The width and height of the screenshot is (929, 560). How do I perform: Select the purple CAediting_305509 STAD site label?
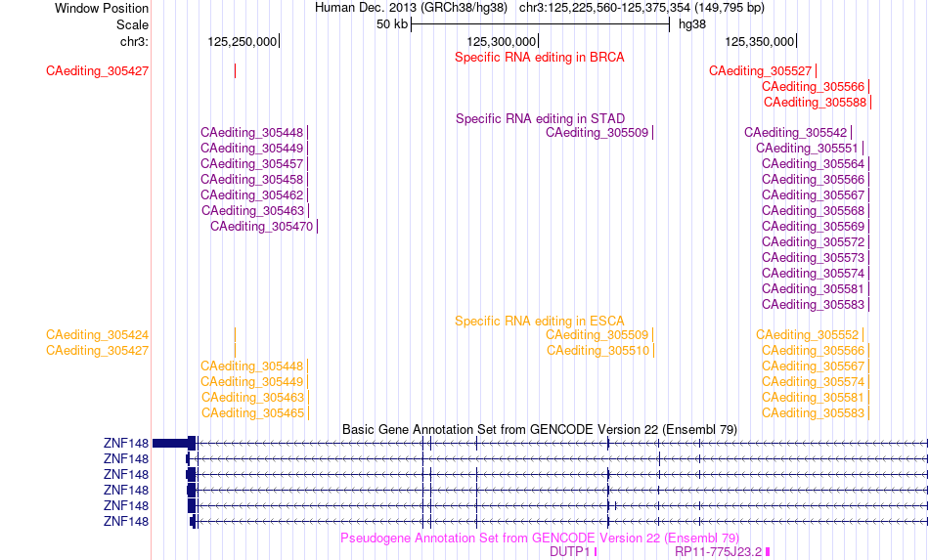coord(597,133)
